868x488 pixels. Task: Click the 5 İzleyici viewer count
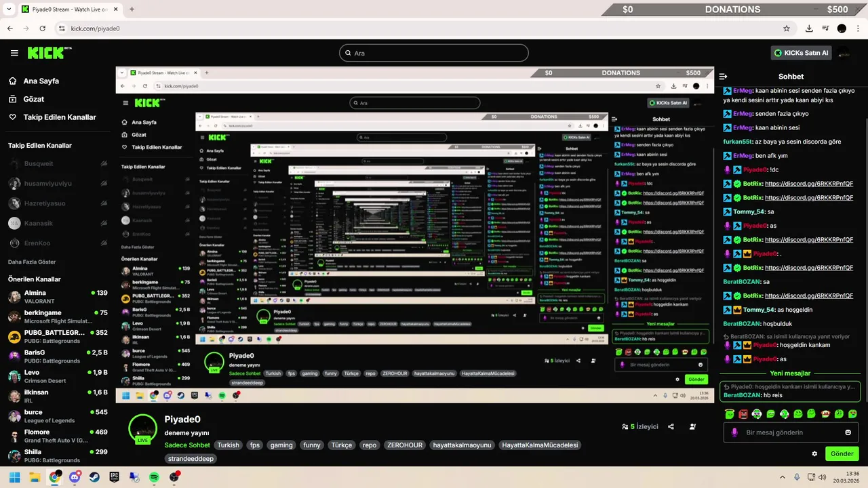point(640,427)
